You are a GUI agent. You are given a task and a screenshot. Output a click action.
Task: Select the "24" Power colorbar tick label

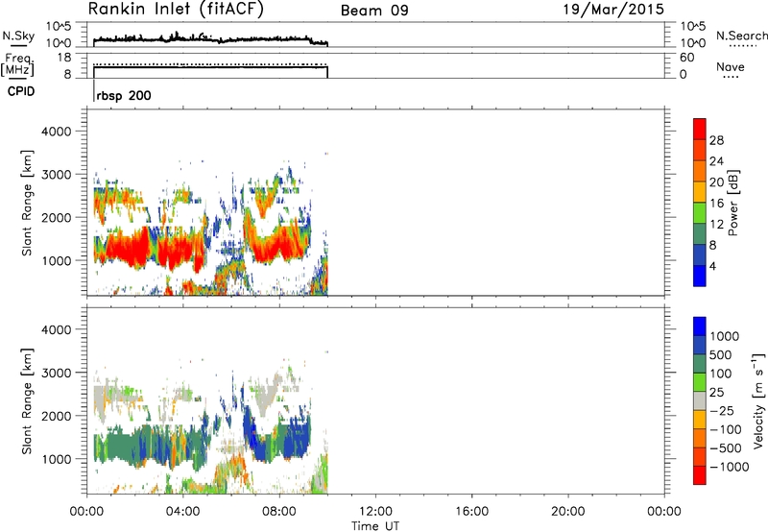[x=716, y=161]
